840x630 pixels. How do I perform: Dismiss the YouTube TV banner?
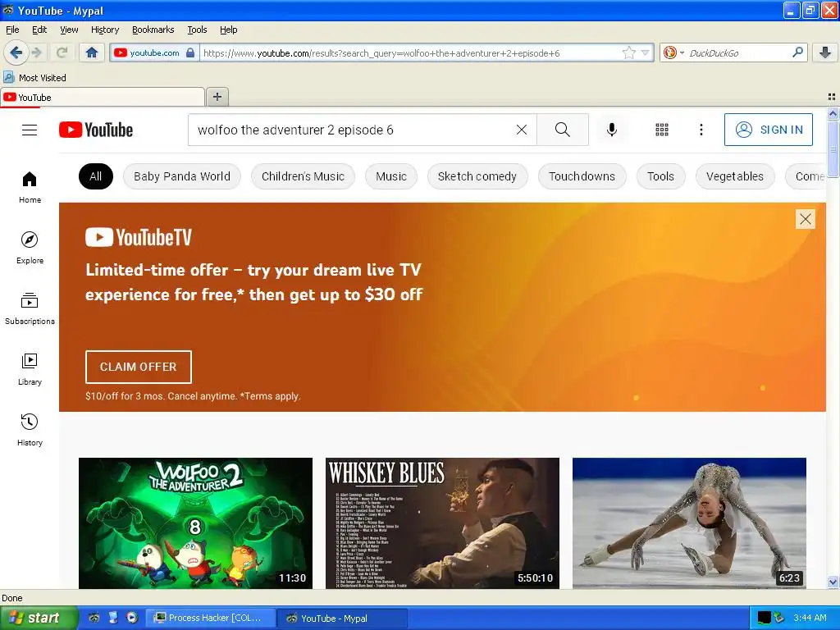tap(806, 219)
